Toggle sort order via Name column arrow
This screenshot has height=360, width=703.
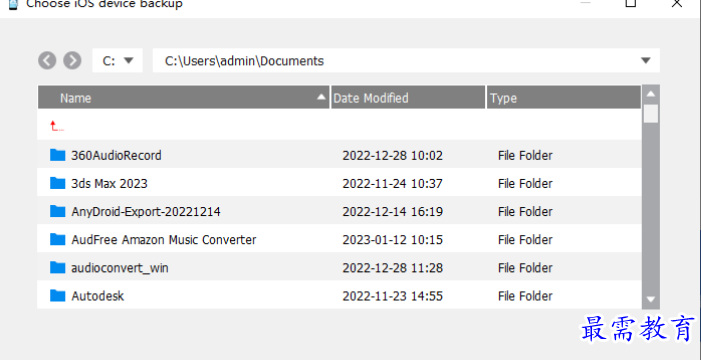pos(321,97)
